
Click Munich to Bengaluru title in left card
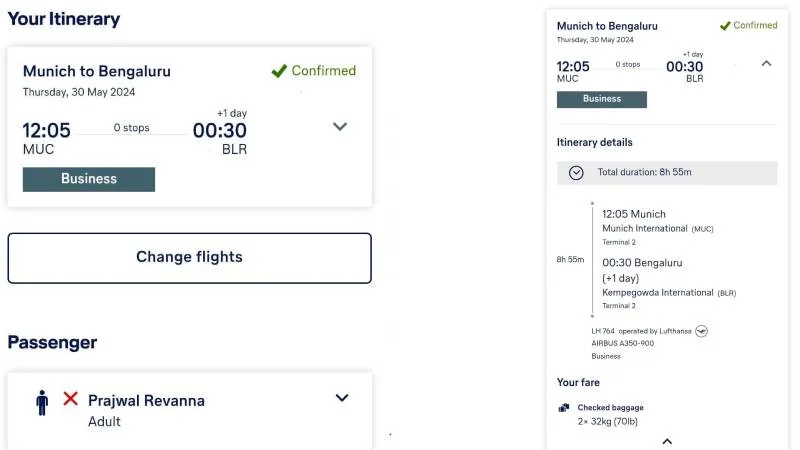(x=97, y=71)
